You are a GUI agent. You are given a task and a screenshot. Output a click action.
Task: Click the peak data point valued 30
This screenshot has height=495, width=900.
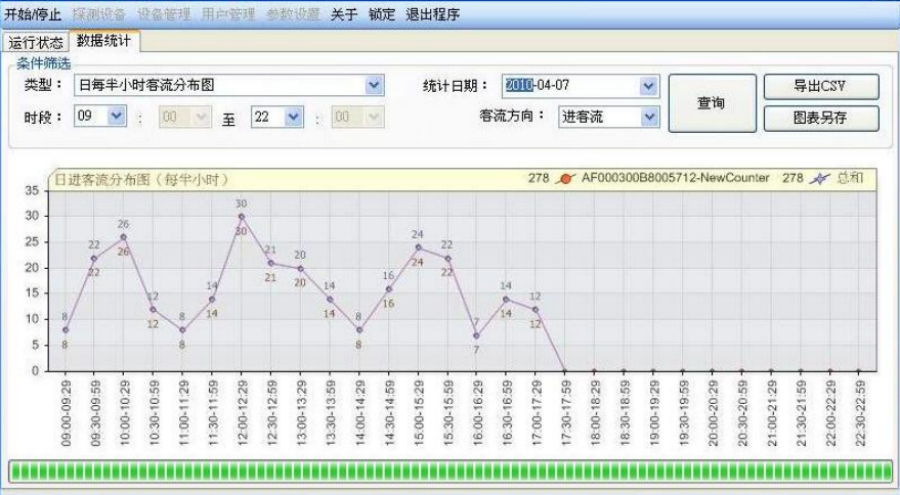(x=241, y=216)
